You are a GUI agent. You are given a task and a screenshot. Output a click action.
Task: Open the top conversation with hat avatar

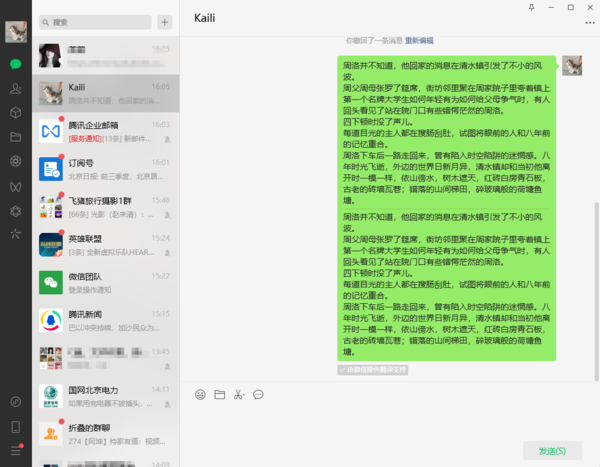point(106,56)
